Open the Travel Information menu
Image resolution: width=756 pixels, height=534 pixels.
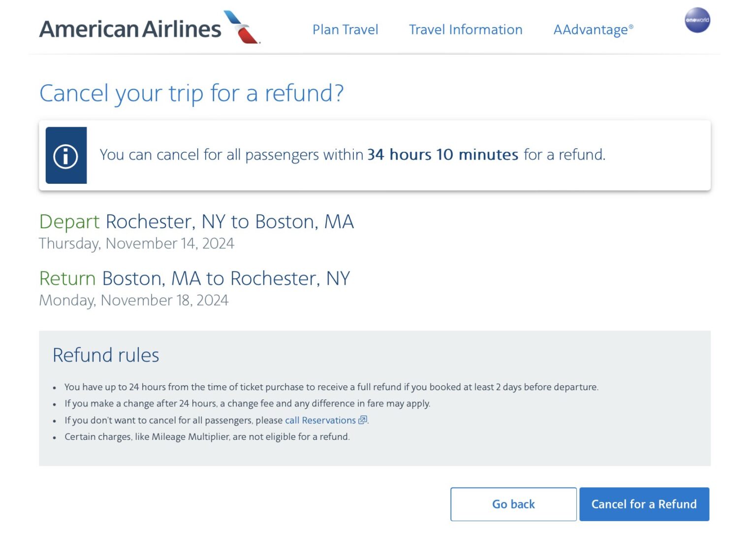point(465,30)
